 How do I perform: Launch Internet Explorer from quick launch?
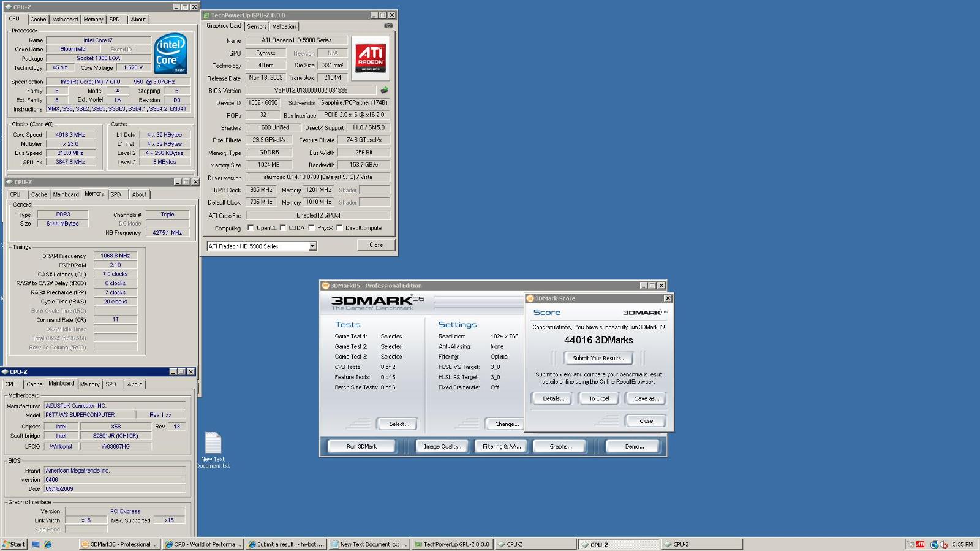(x=48, y=544)
